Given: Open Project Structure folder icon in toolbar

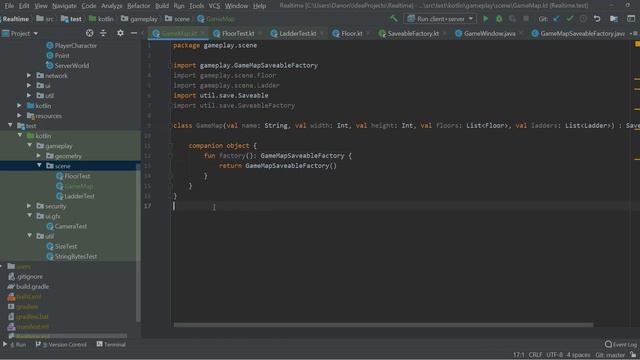Looking at the screenshot, I should (x=614, y=19).
